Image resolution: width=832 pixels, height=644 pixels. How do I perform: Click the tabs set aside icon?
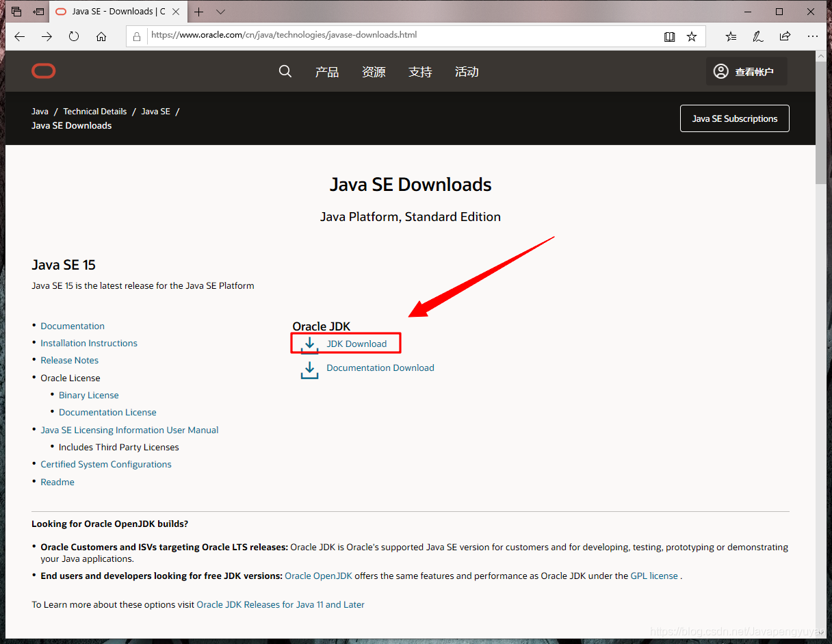[x=16, y=12]
